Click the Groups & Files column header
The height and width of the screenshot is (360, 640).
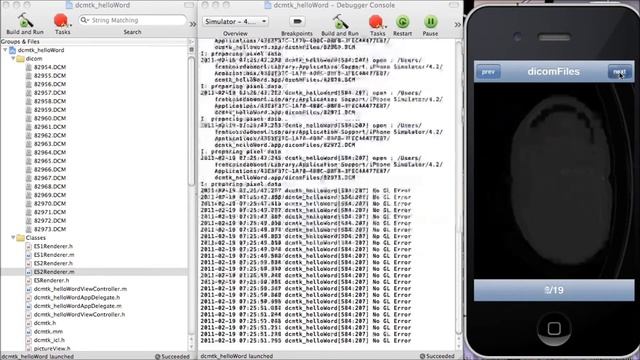pos(94,41)
